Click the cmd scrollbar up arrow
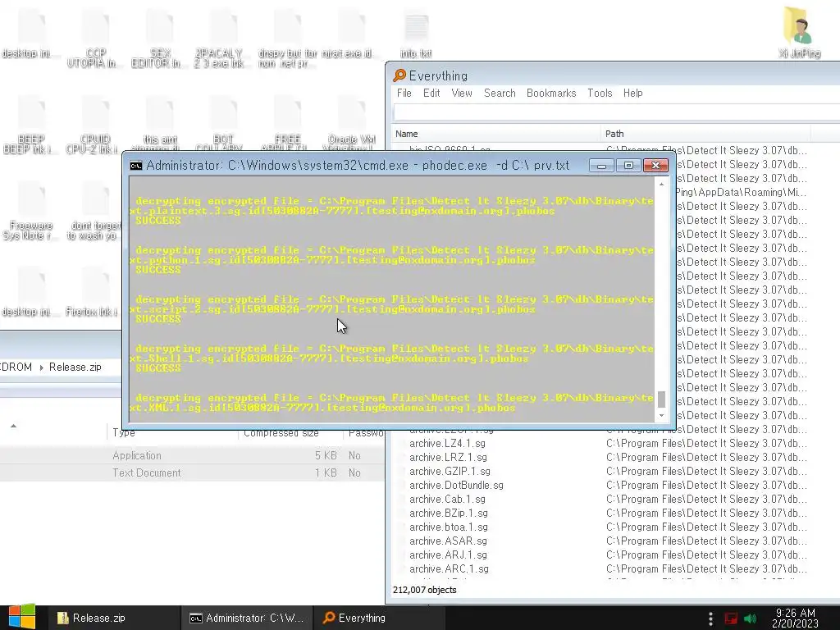840x630 pixels. coord(662,185)
